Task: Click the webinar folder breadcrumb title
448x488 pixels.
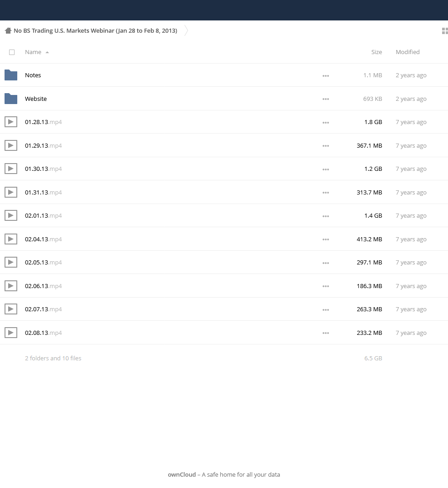Action: pos(95,30)
